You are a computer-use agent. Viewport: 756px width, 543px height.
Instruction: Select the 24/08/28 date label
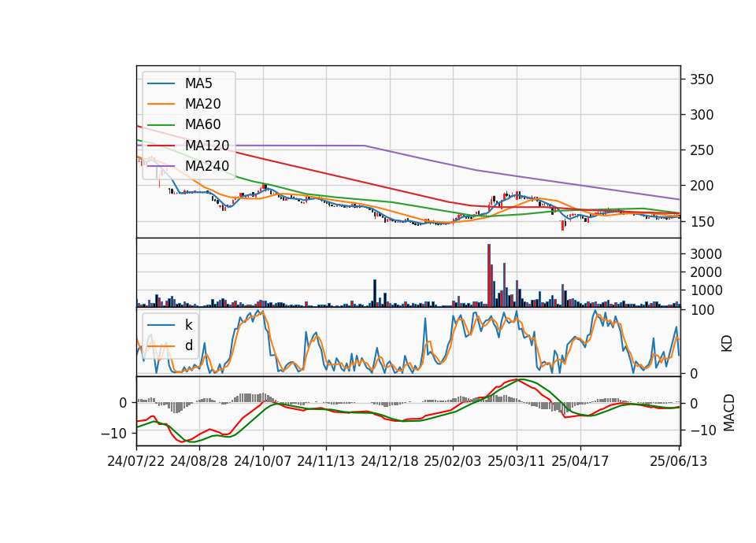click(199, 461)
